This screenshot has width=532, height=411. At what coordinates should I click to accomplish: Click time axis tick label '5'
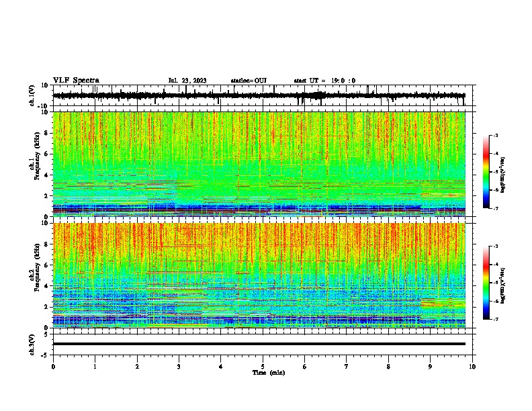click(263, 367)
